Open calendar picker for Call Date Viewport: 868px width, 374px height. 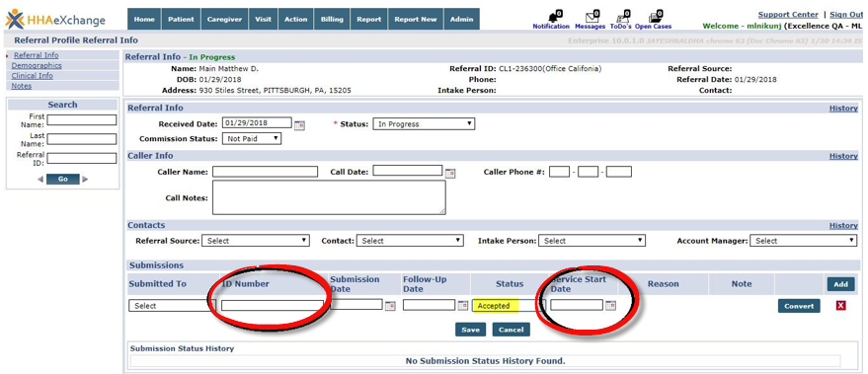(x=450, y=173)
